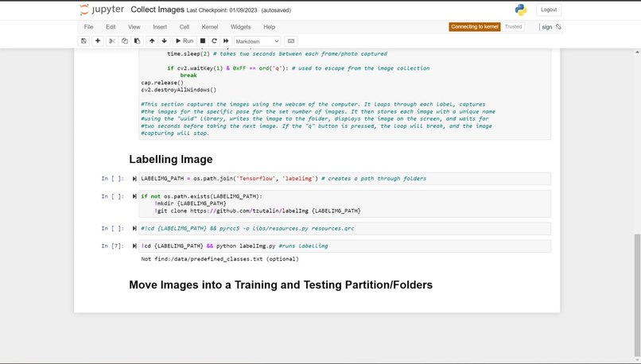Click the sign refresh icon
This screenshot has height=364, width=641.
coord(558,27)
